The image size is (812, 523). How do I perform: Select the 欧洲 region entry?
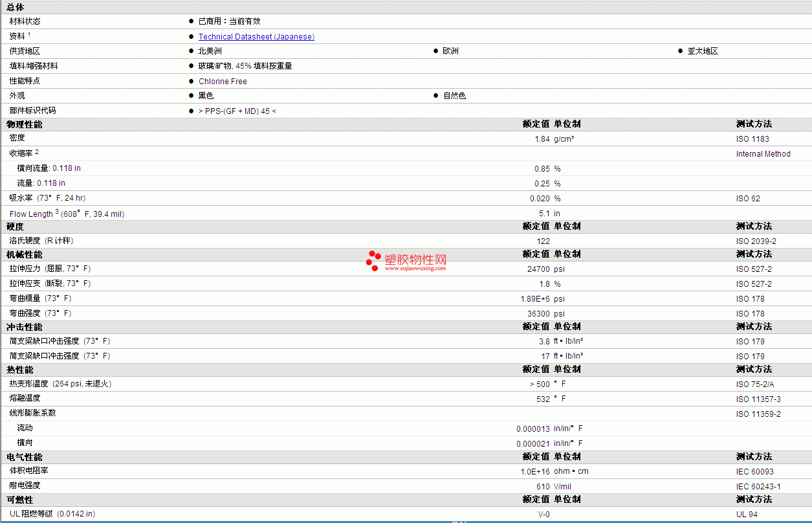[x=451, y=51]
